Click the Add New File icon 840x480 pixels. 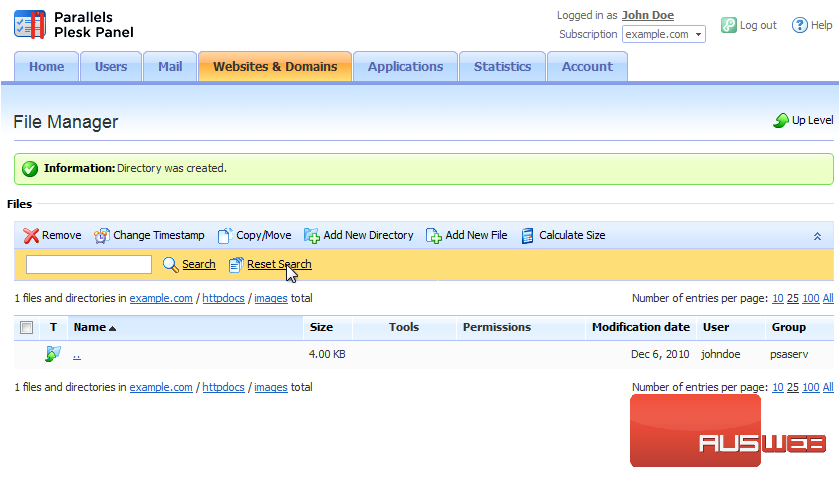[434, 236]
